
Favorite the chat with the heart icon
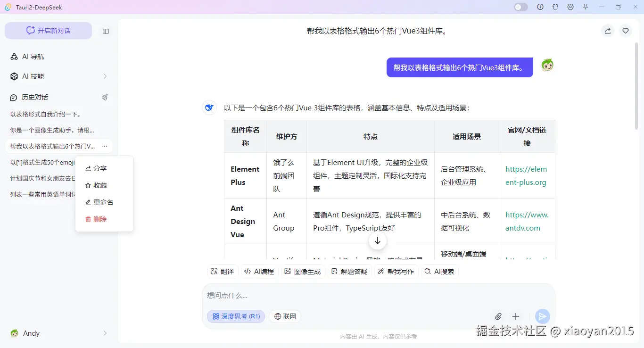point(625,30)
